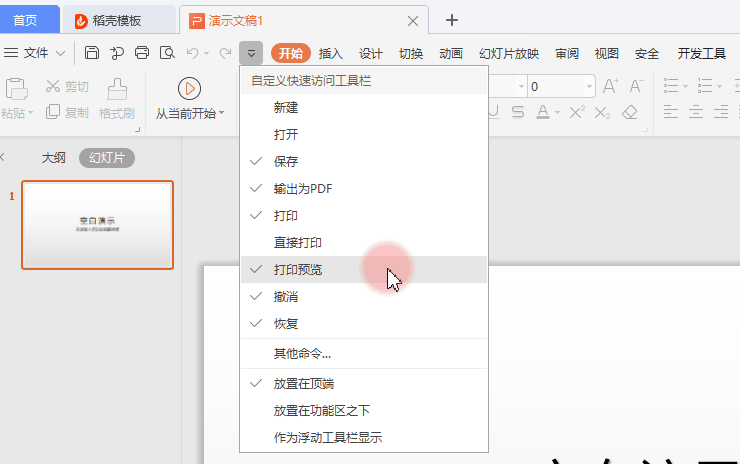Click the Undo arrow icon
The image size is (740, 464).
click(x=192, y=53)
